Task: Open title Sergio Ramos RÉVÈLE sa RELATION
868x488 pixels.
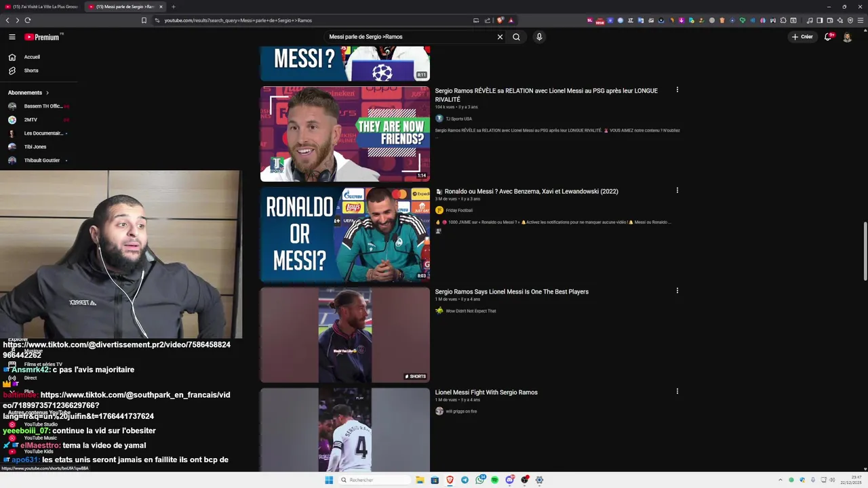Action: tap(546, 95)
